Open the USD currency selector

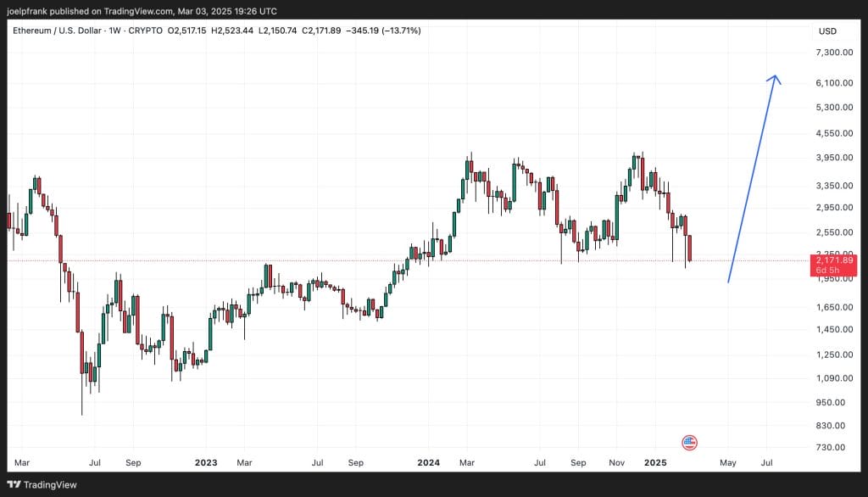[827, 31]
